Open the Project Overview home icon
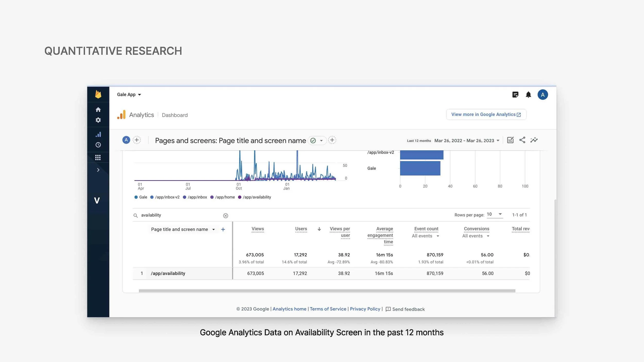Image resolution: width=644 pixels, height=362 pixels. [x=98, y=110]
